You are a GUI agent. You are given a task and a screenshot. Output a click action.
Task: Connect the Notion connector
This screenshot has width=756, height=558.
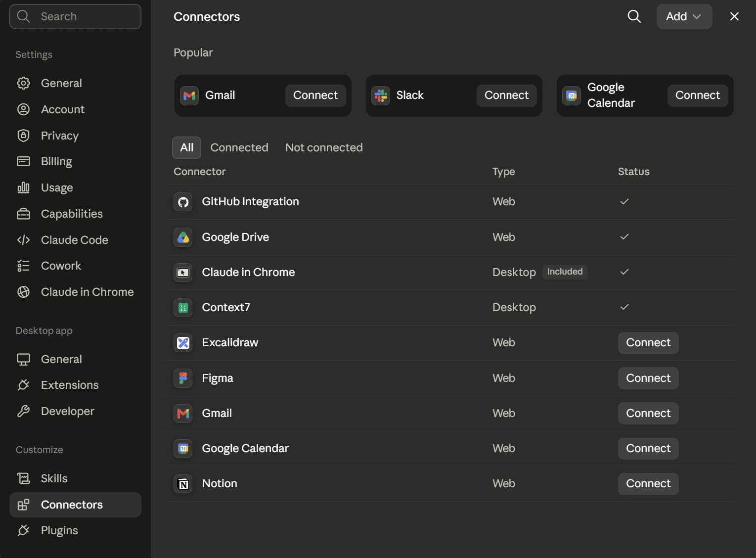pyautogui.click(x=648, y=484)
